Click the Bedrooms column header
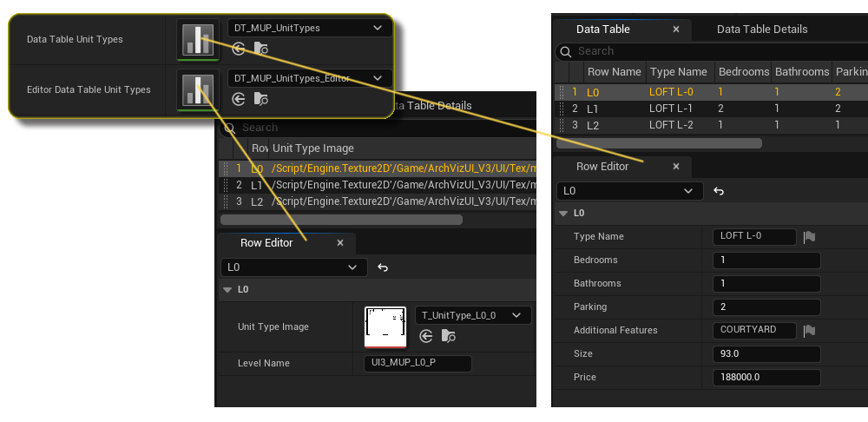The height and width of the screenshot is (422, 868). (743, 72)
